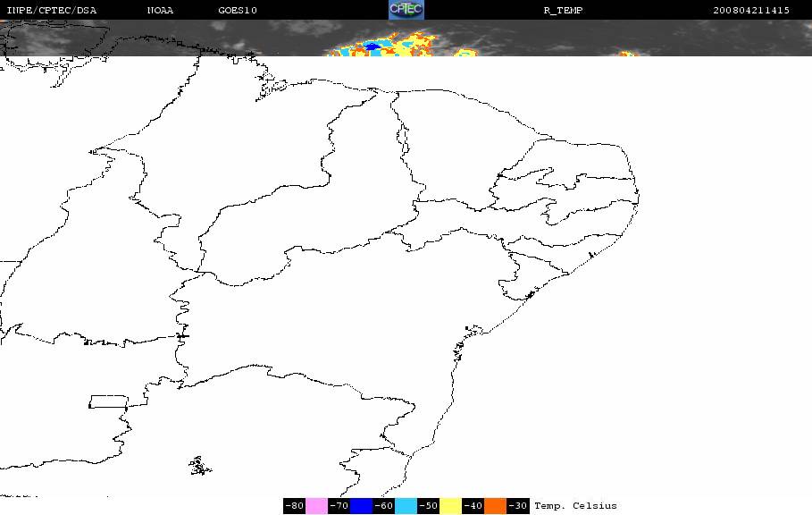The height and width of the screenshot is (515, 812).
Task: Pick the orange legend color swatch
Action: click(x=495, y=506)
